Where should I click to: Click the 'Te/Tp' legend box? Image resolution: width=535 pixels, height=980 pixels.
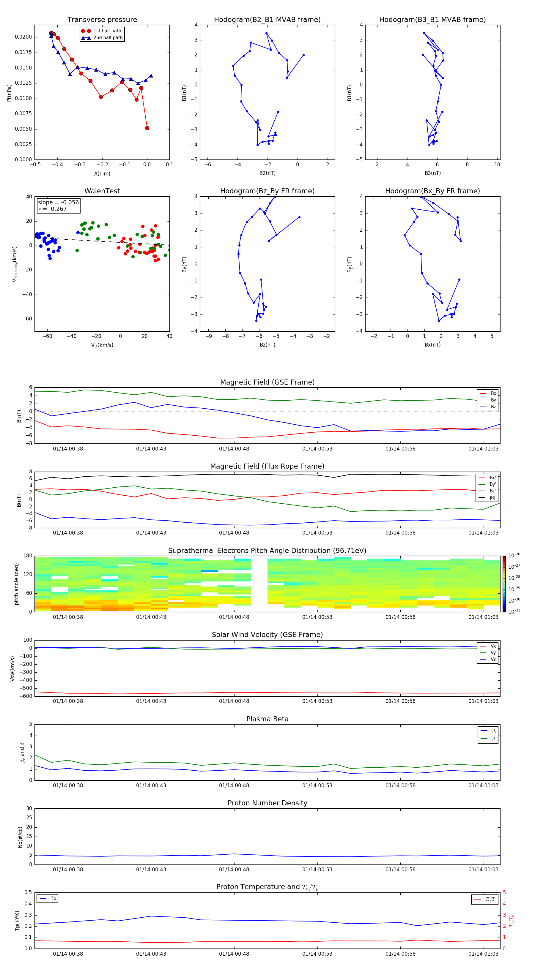pos(485,899)
